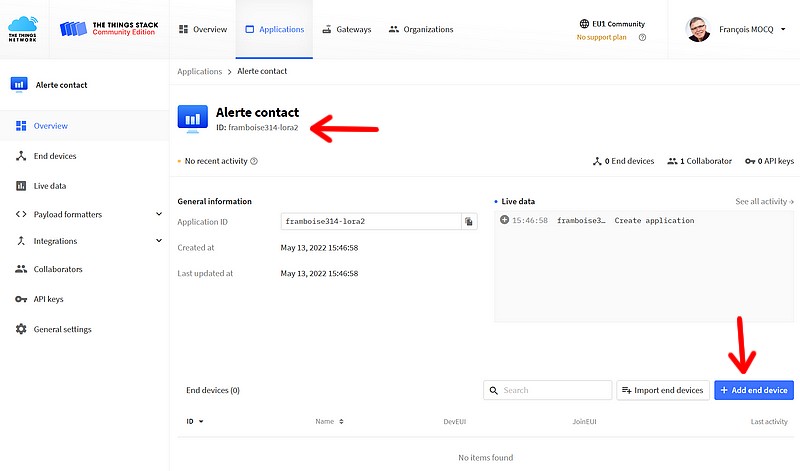The width and height of the screenshot is (800, 471).
Task: Click the Applications breadcrumb link
Action: [199, 71]
